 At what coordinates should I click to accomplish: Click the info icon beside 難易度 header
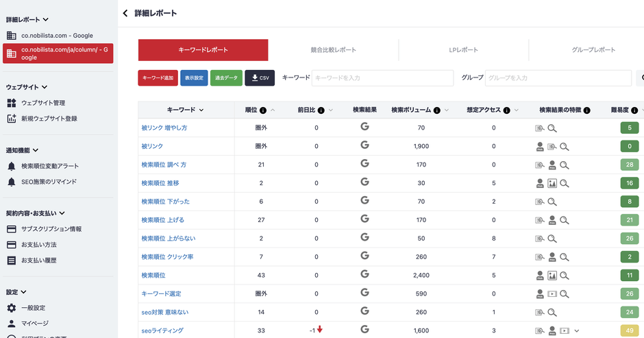click(634, 110)
